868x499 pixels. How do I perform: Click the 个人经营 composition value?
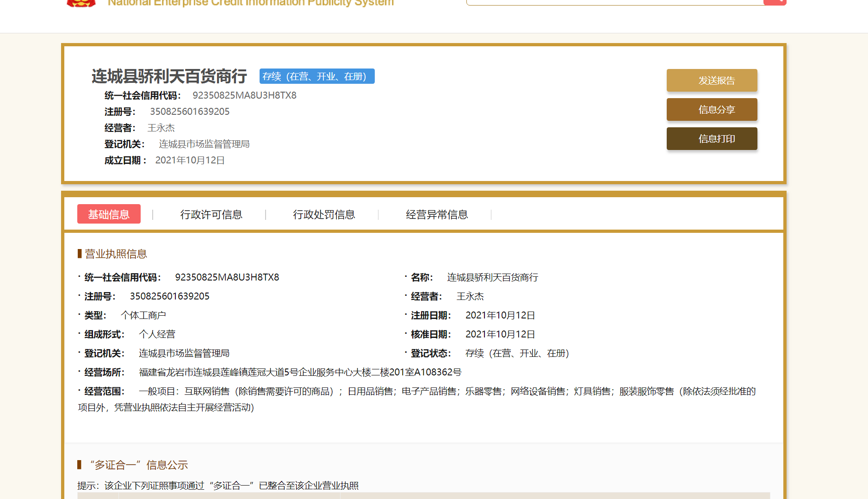coord(157,334)
